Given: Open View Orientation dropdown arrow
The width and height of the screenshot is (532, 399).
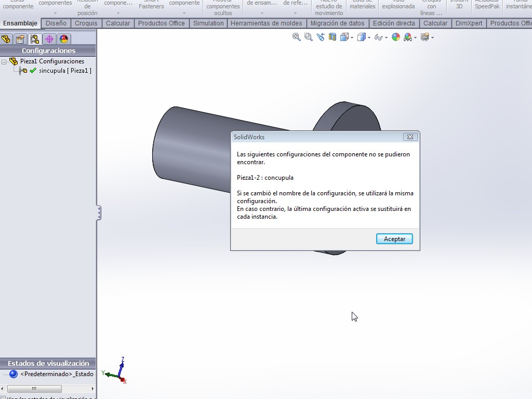Looking at the screenshot, I should [x=352, y=37].
